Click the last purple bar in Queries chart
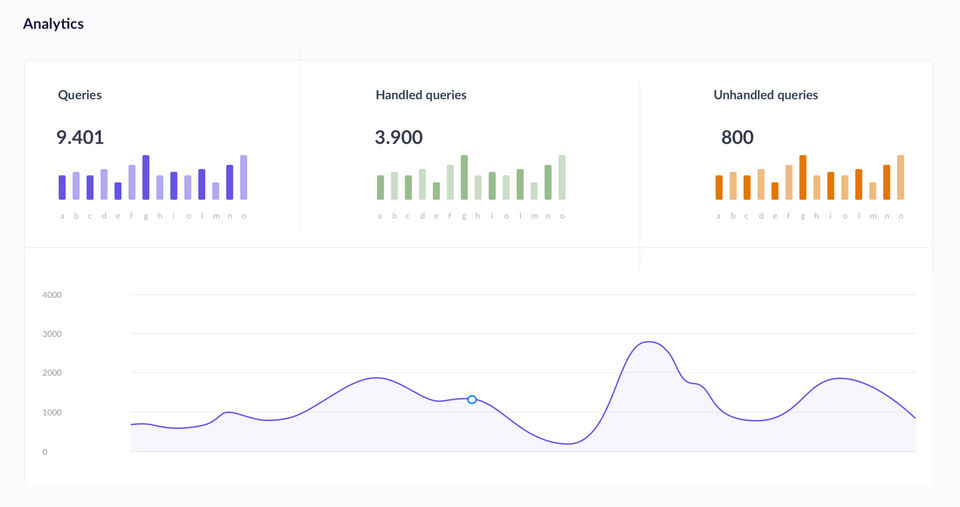 [244, 178]
